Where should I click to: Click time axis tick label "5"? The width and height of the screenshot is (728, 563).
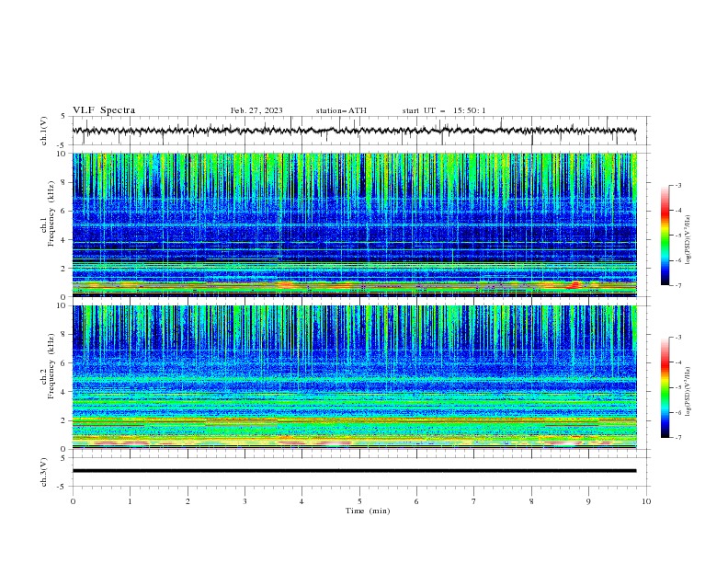(359, 501)
